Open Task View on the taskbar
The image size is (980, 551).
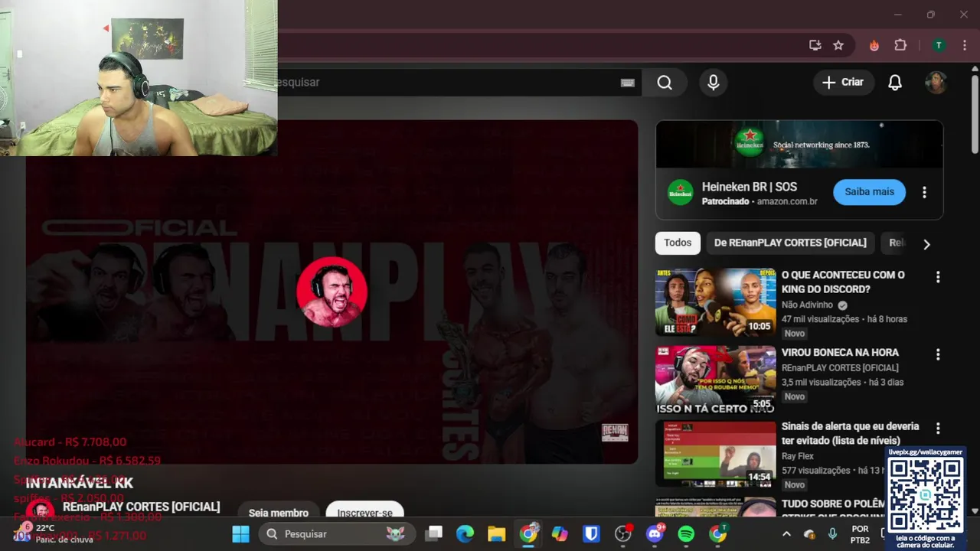[434, 534]
